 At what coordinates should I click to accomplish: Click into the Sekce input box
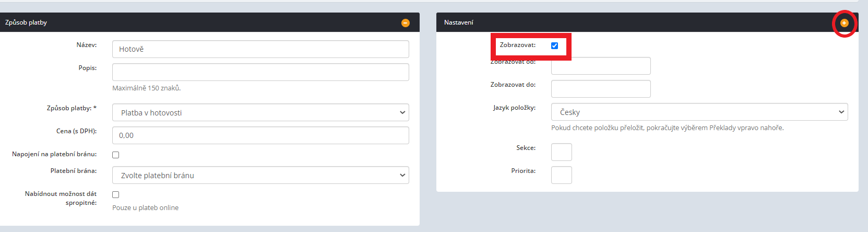tap(561, 152)
